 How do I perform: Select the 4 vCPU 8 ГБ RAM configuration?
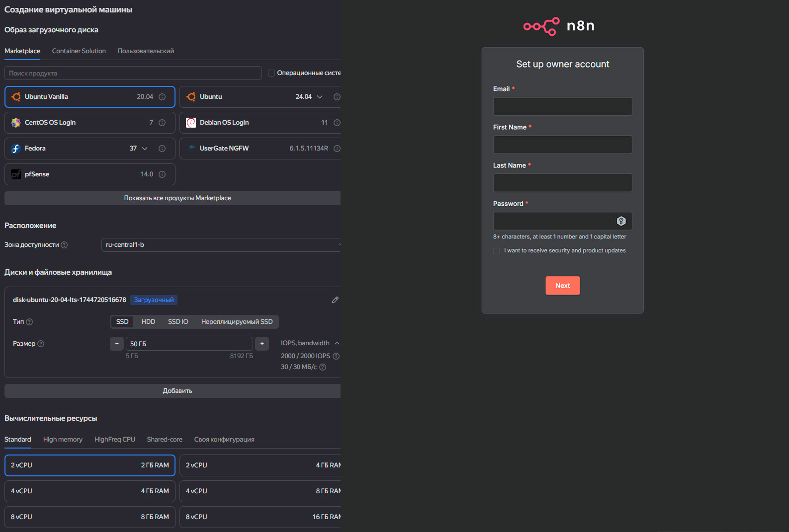point(260,491)
